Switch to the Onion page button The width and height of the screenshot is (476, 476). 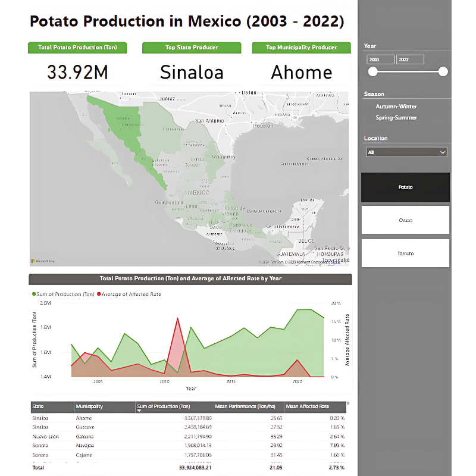[405, 220]
